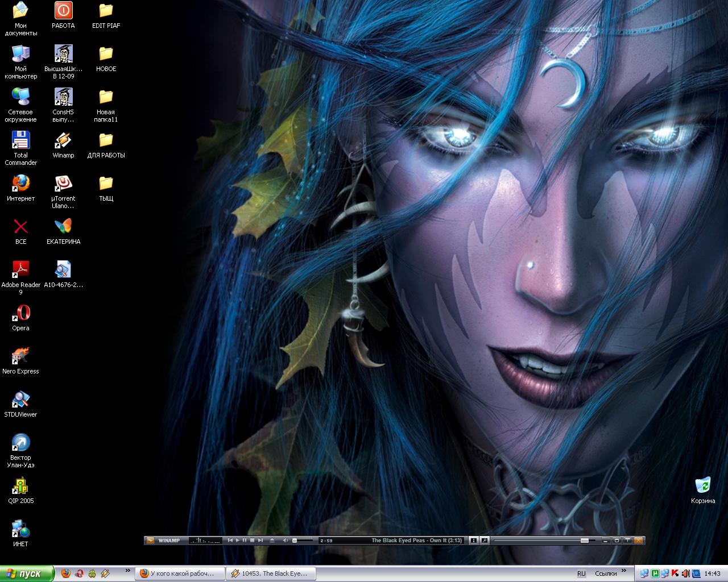Skip to next track in Winamp
This screenshot has width=728, height=582.
(x=260, y=541)
